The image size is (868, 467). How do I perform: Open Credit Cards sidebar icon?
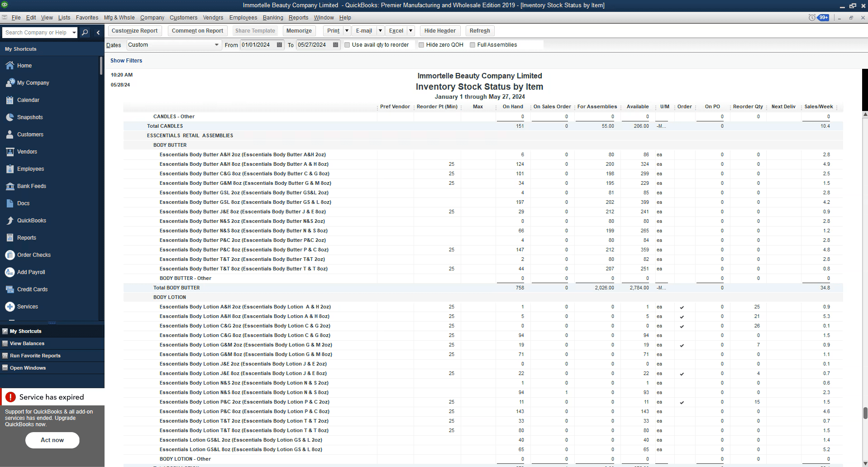click(x=10, y=289)
